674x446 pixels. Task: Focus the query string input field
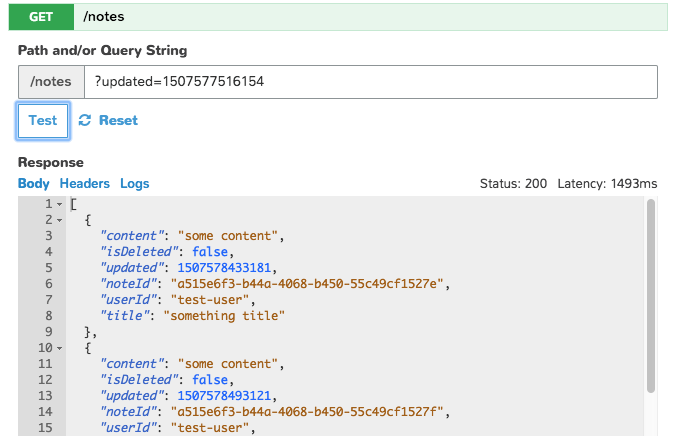[370, 81]
